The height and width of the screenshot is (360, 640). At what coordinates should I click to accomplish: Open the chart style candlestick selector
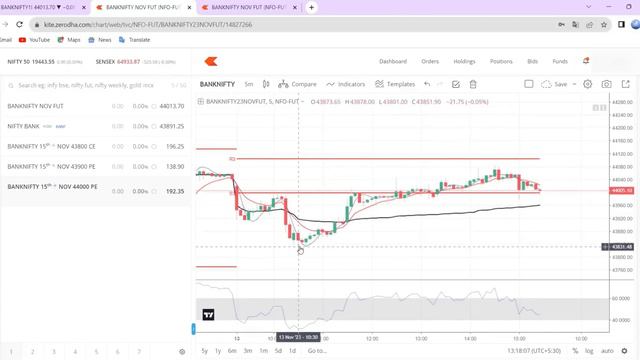coord(266,84)
